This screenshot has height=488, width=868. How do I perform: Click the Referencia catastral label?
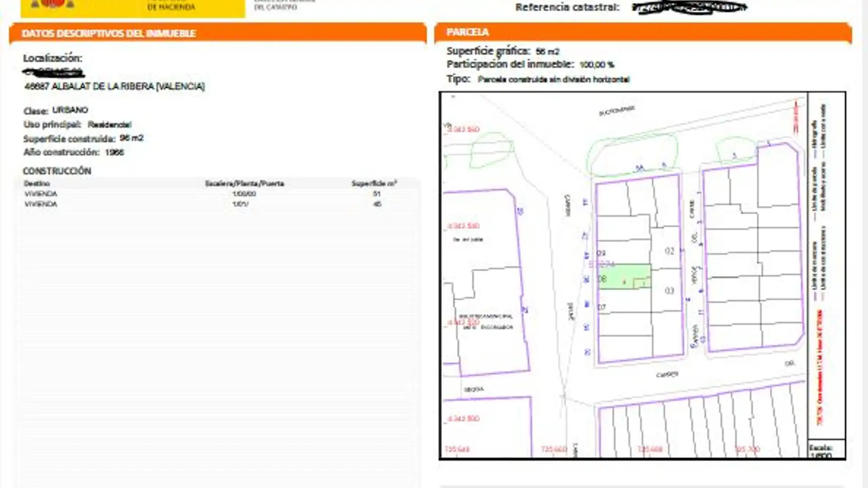click(567, 7)
